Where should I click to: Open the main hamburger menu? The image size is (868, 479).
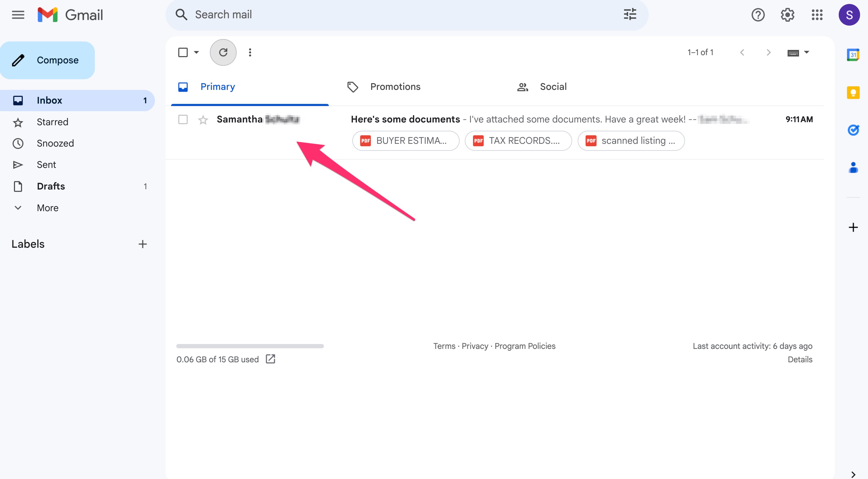pyautogui.click(x=18, y=15)
